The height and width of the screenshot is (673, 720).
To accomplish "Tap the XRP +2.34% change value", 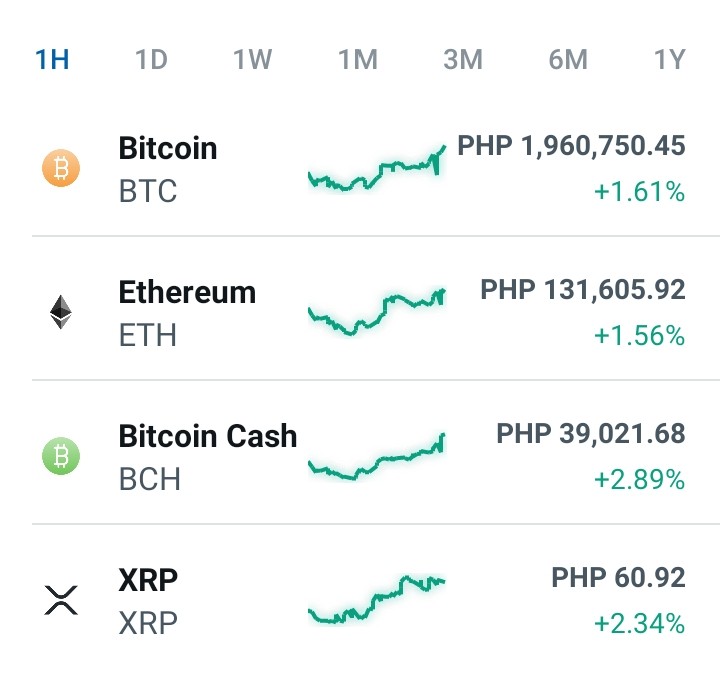I will 639,623.
